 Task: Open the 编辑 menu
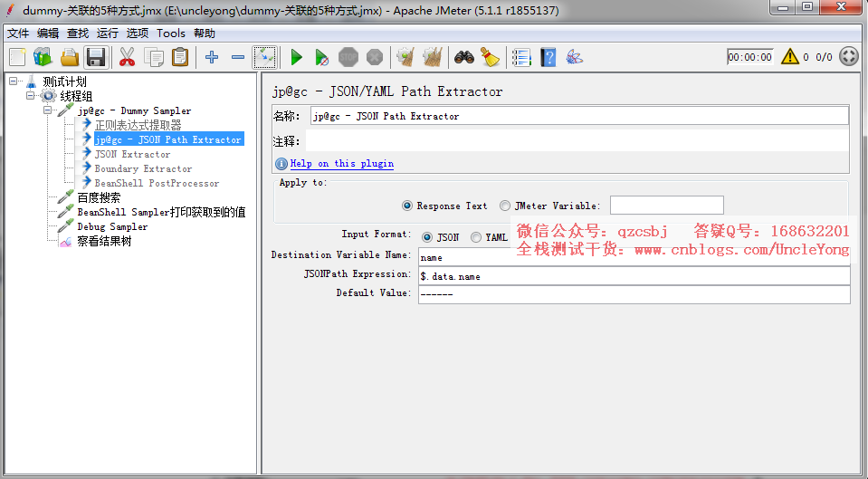[x=48, y=34]
